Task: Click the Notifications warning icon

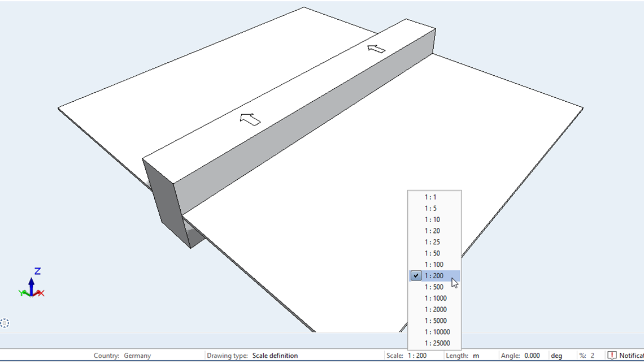Action: 612,356
